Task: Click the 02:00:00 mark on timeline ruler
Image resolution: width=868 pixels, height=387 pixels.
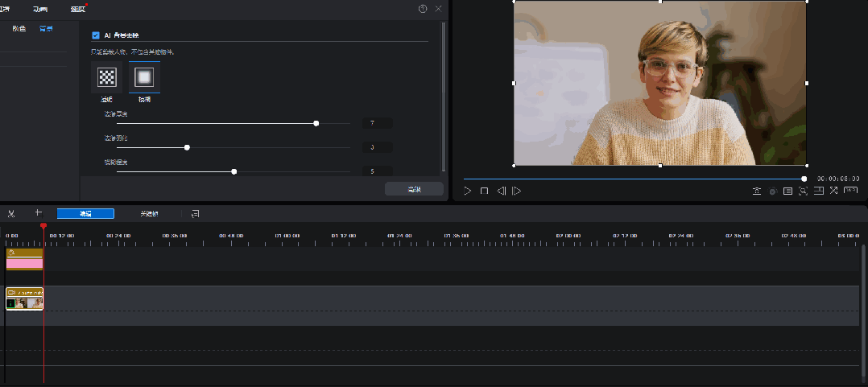Action: click(x=568, y=236)
